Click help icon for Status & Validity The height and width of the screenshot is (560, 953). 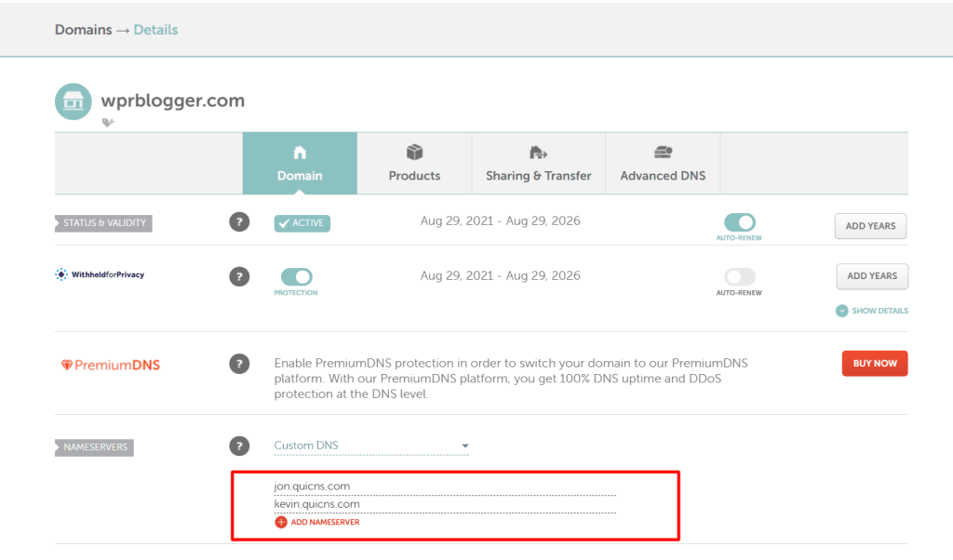coord(239,222)
